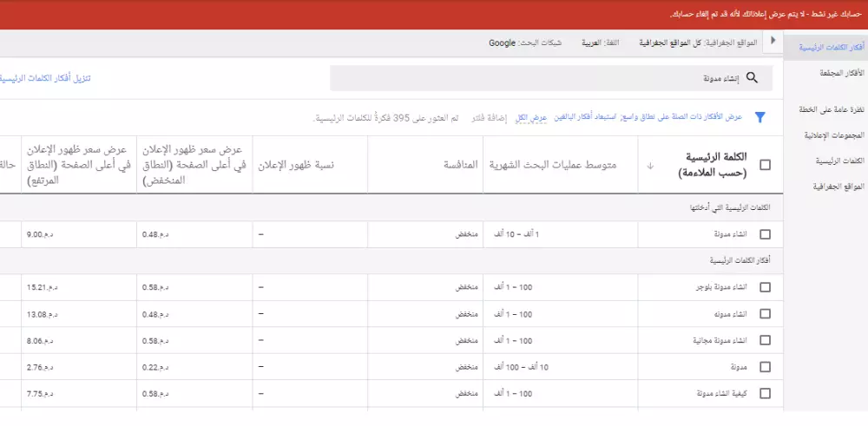Click the keyword search field containing إنشاء مدونة

click(551, 78)
